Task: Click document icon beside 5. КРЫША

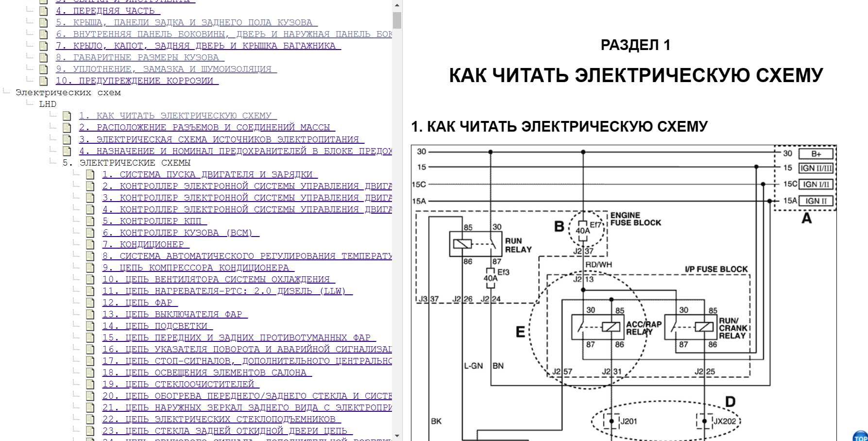Action: pos(44,22)
